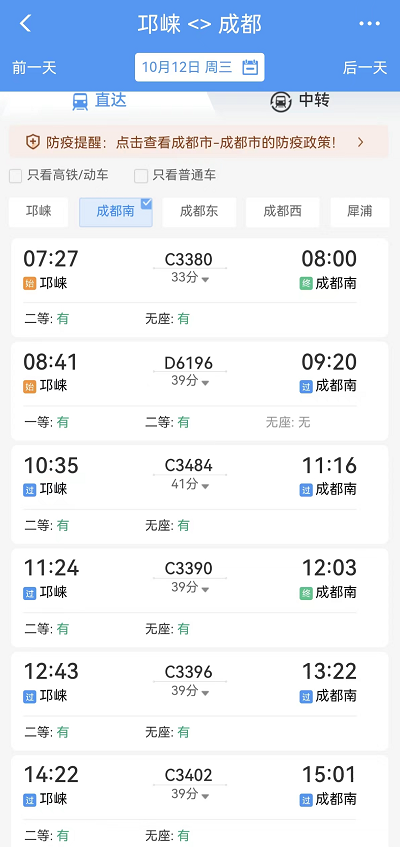Open the 防疫提醒 policy banner arrow
Viewport: 400px width, 847px height.
(361, 143)
